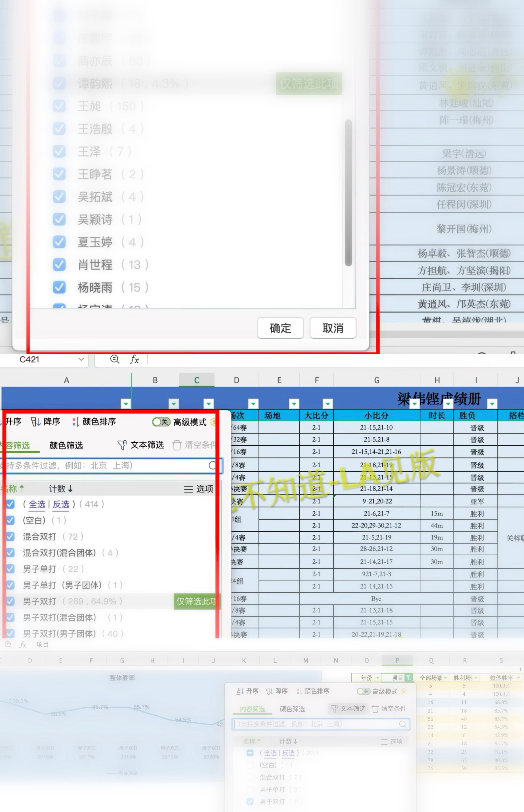
Task: Switch to 内容筛选 tab in the 414-count filter panel
Action: (x=15, y=445)
